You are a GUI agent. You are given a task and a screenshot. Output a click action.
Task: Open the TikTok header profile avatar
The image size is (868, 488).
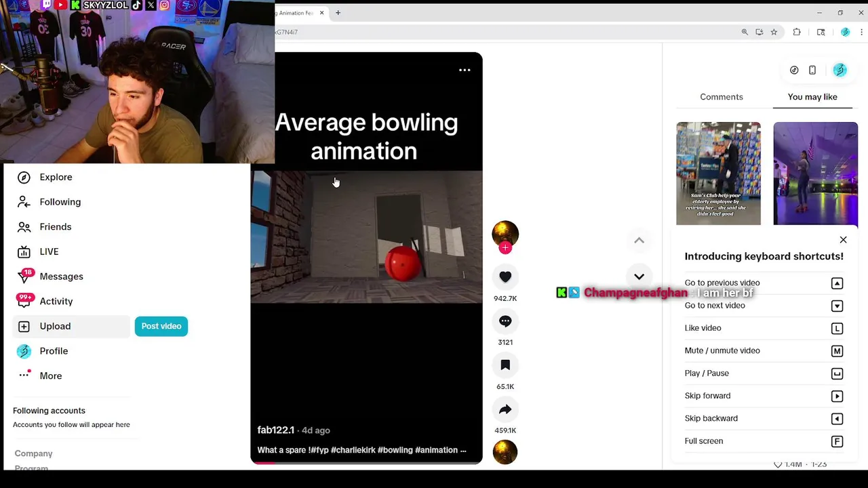840,70
